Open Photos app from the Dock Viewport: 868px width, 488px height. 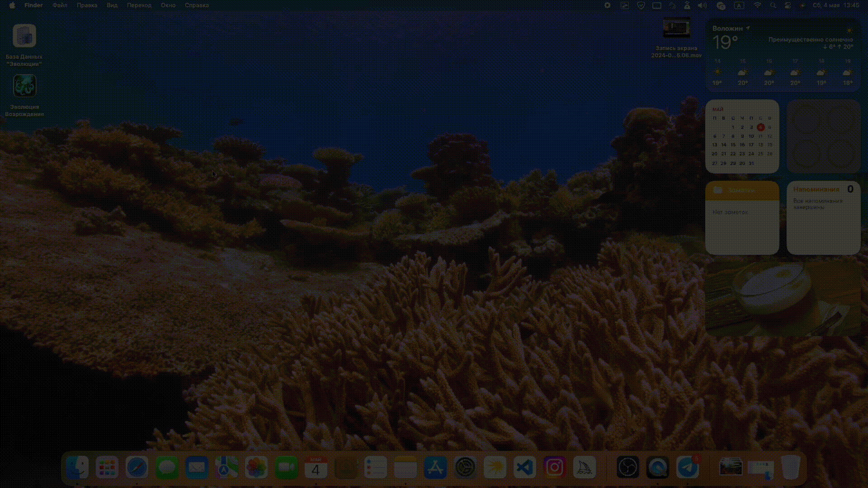[256, 468]
